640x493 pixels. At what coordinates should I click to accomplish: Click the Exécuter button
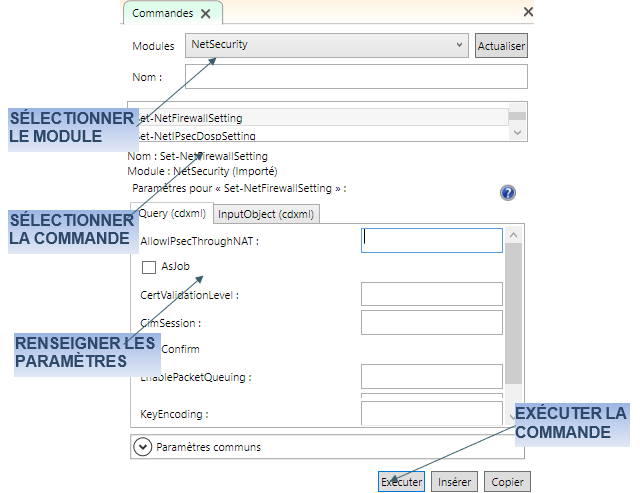click(x=401, y=482)
